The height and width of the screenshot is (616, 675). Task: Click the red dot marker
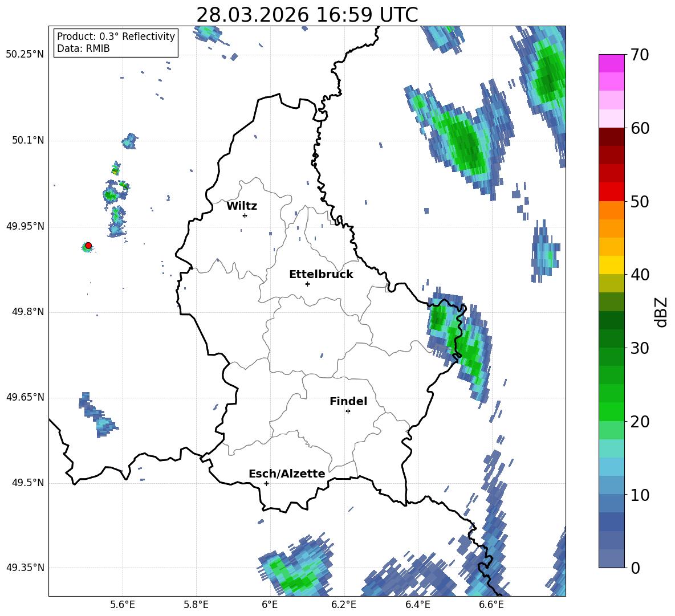tap(88, 246)
